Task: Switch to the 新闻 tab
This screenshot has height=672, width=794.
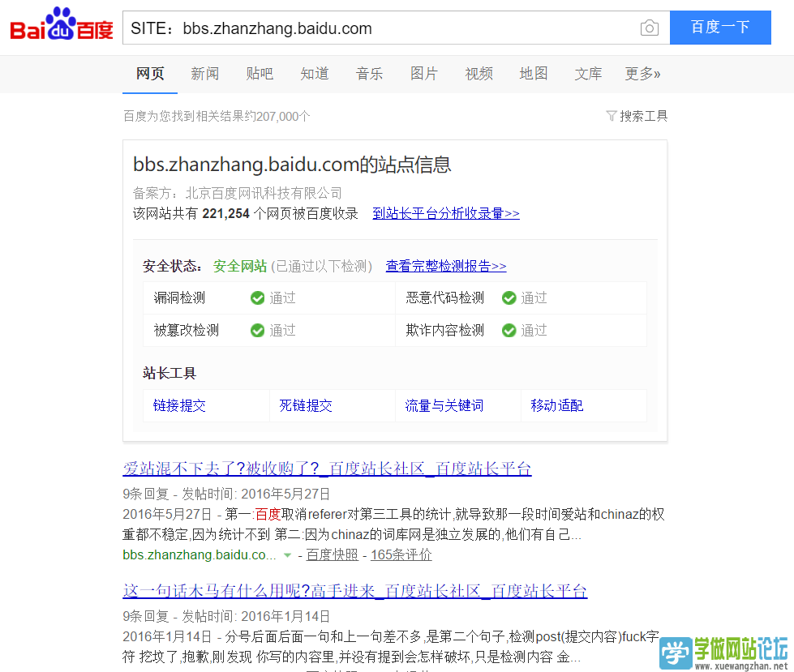Action: point(205,73)
